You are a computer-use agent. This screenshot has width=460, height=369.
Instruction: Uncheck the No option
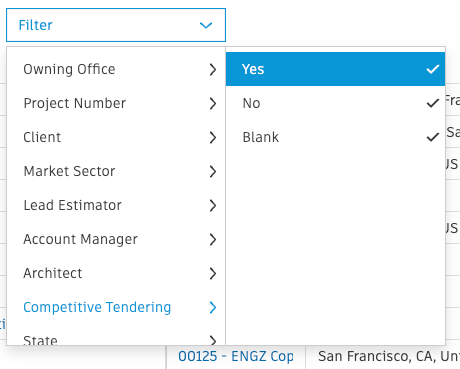[433, 103]
